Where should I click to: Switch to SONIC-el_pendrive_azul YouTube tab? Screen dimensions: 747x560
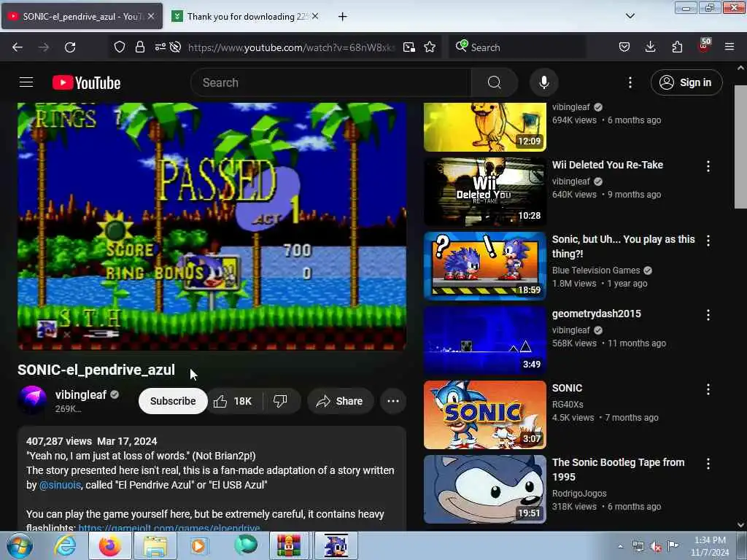82,16
